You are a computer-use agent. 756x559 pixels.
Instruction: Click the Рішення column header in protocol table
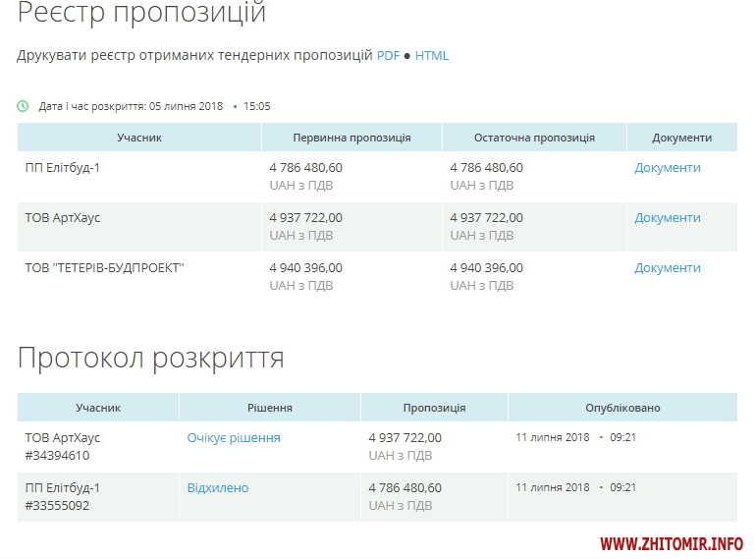tap(269, 408)
